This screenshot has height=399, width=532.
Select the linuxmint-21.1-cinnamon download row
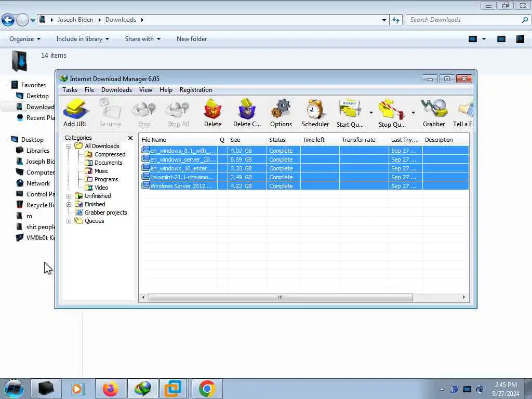pyautogui.click(x=304, y=177)
